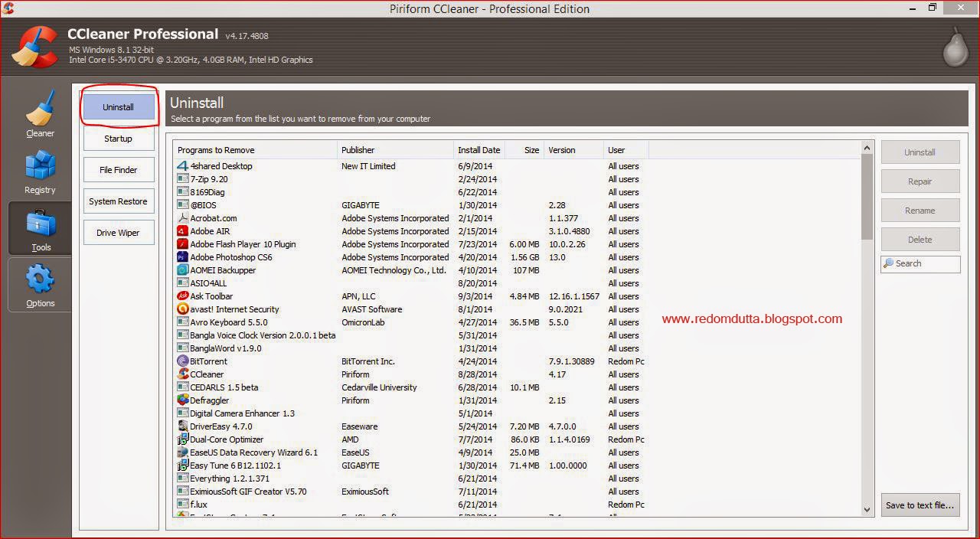
Task: Click the Avro Keyboard 5.5.0 icon
Action: pyautogui.click(x=182, y=322)
